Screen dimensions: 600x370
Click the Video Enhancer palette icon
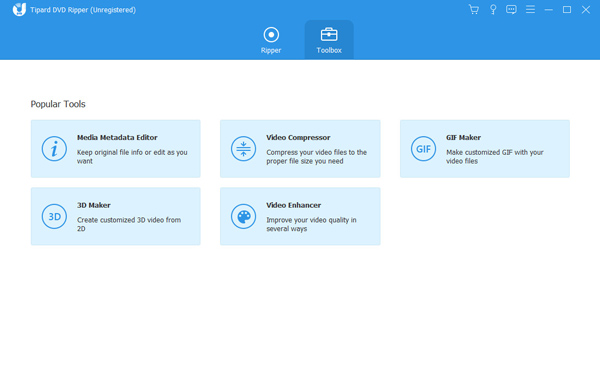(243, 217)
